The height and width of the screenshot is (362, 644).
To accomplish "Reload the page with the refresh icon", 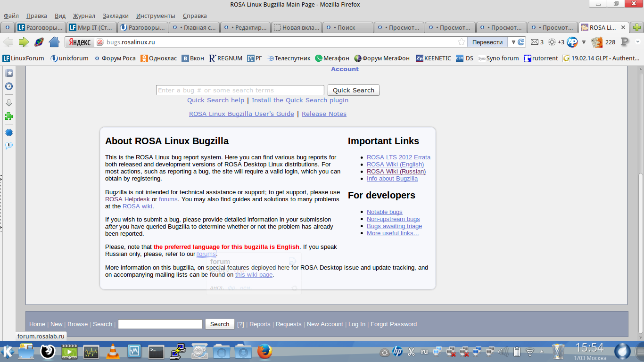I will pyautogui.click(x=521, y=42).
